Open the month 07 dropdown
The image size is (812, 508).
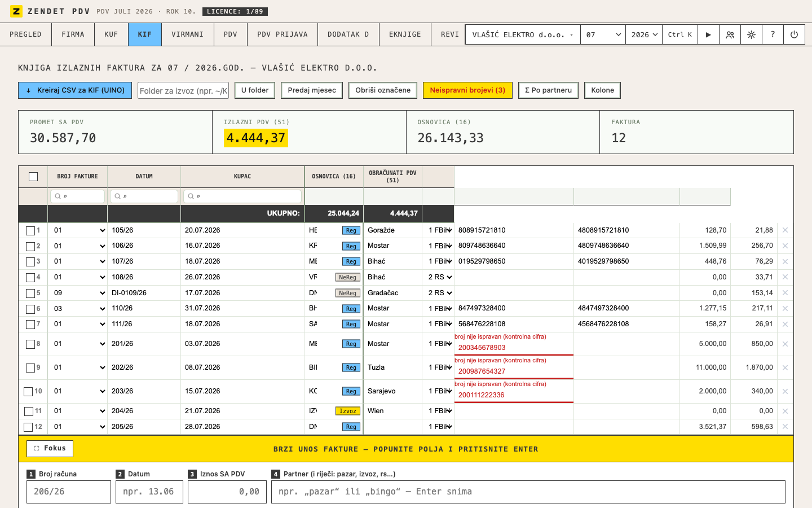[x=603, y=34]
